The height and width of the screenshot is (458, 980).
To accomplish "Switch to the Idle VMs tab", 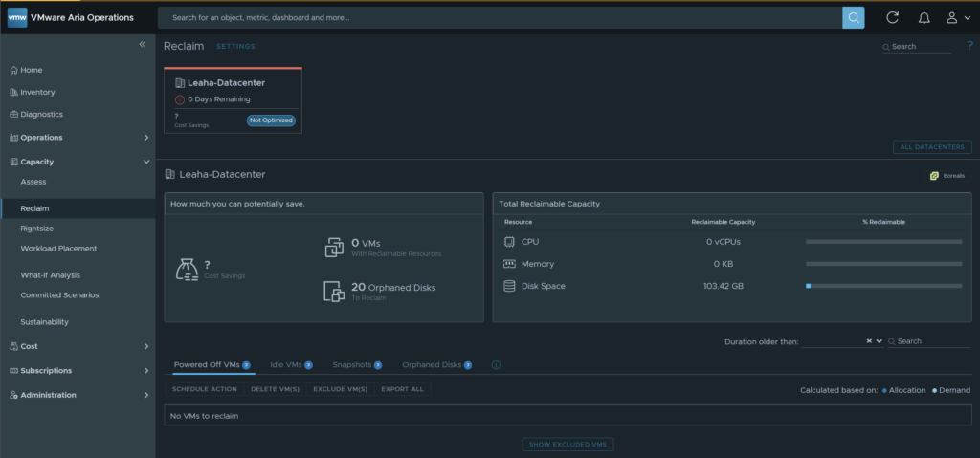I will (286, 365).
